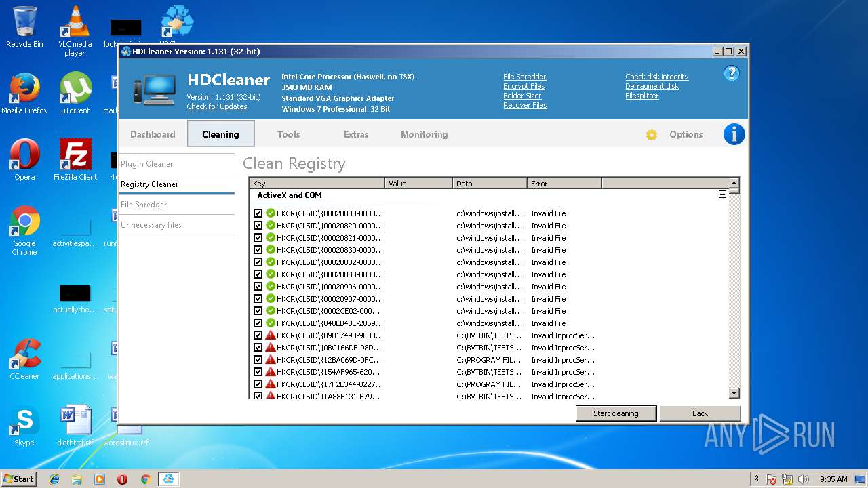Open media player taskbar icon
Viewport: 868px width, 488px height.
100,479
